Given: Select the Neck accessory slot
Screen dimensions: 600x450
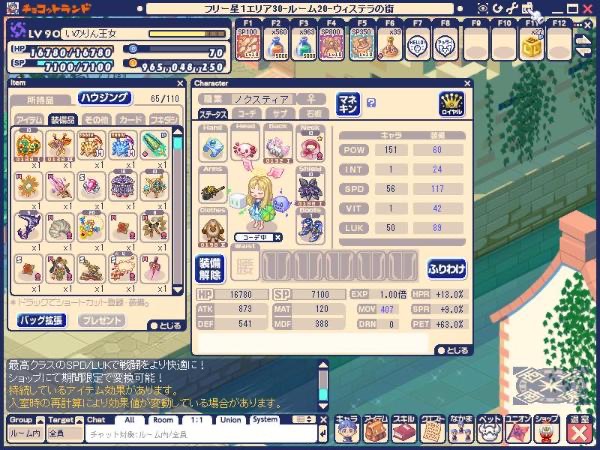Looking at the screenshot, I should 310,143.
